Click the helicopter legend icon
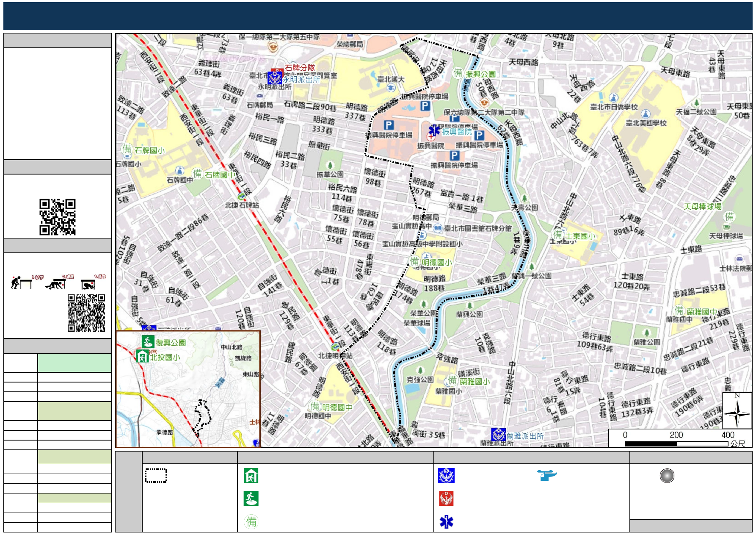Viewport: 756px width, 535px height. 547,475
